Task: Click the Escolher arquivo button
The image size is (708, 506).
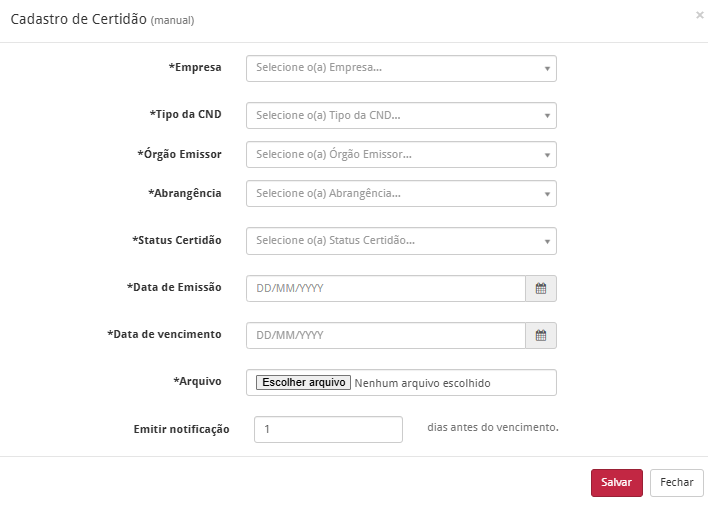Action: (303, 383)
